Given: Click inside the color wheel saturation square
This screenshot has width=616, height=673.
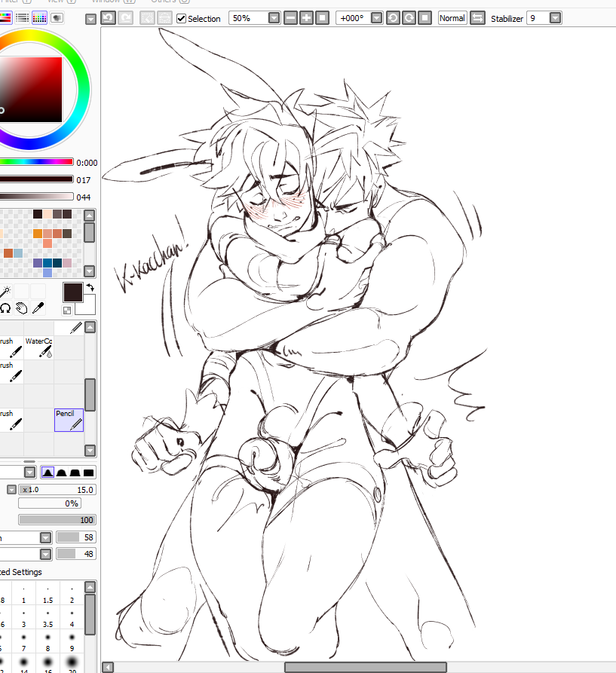Looking at the screenshot, I should click(31, 89).
